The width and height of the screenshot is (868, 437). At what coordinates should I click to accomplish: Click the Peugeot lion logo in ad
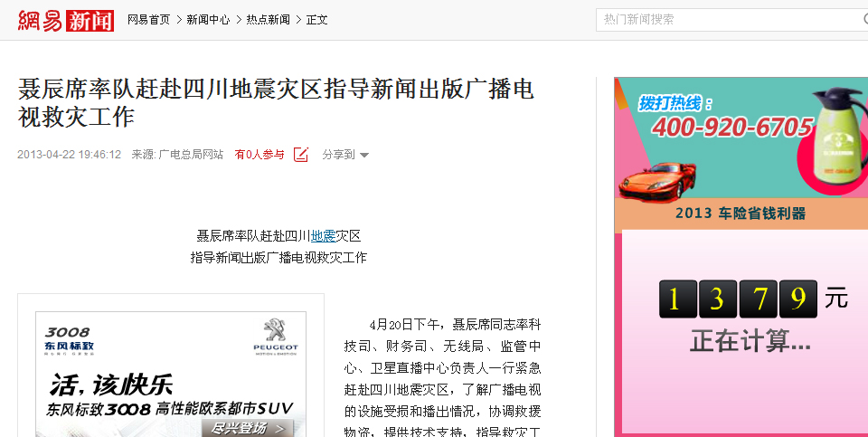(x=275, y=330)
